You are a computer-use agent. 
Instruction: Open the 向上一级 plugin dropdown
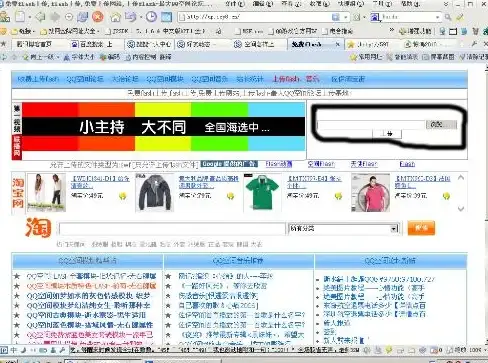click(x=57, y=57)
